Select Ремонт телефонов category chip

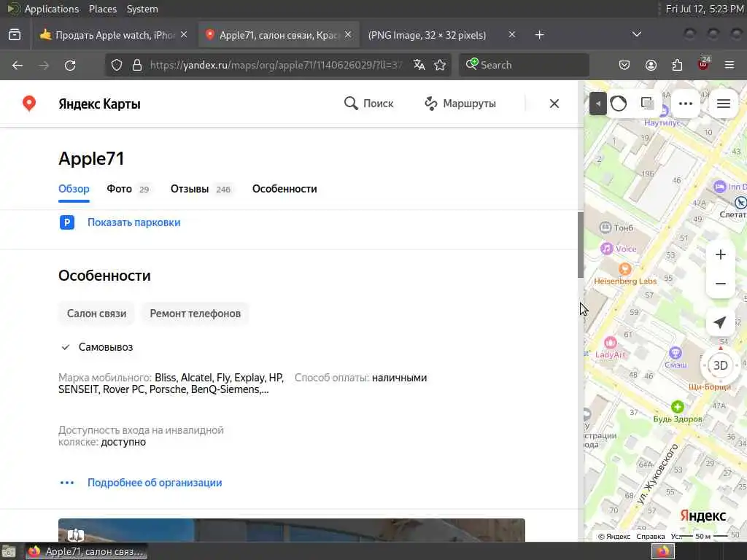(196, 314)
